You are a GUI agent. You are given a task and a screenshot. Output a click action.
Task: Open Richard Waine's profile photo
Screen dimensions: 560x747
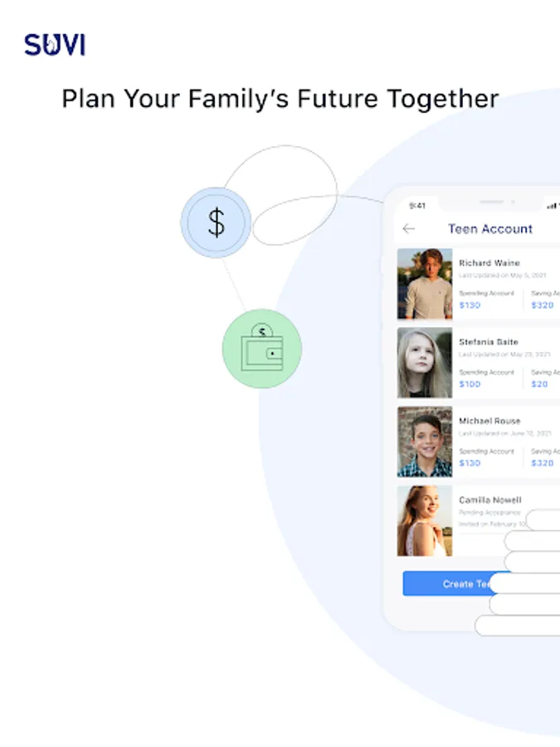coord(425,284)
